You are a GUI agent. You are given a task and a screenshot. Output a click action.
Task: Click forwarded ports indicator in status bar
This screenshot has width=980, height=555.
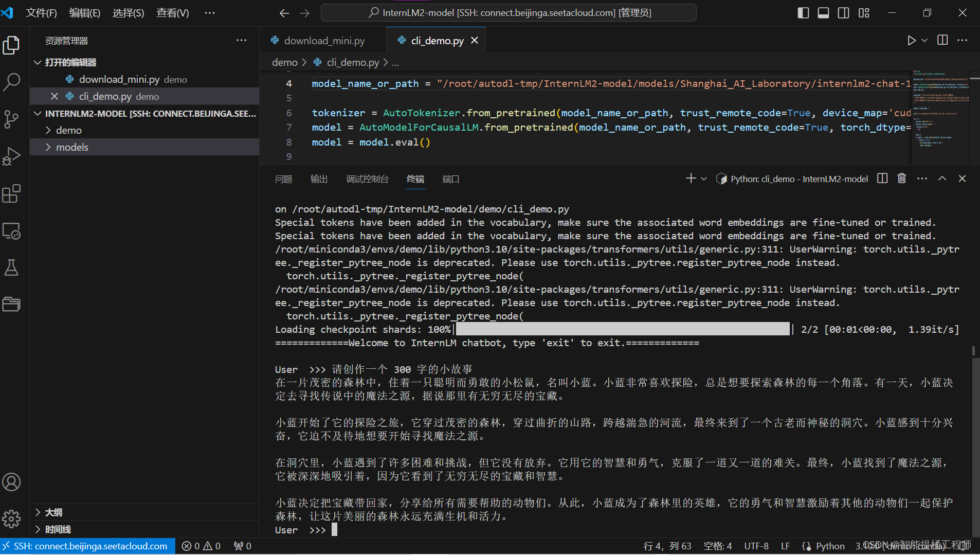point(242,546)
